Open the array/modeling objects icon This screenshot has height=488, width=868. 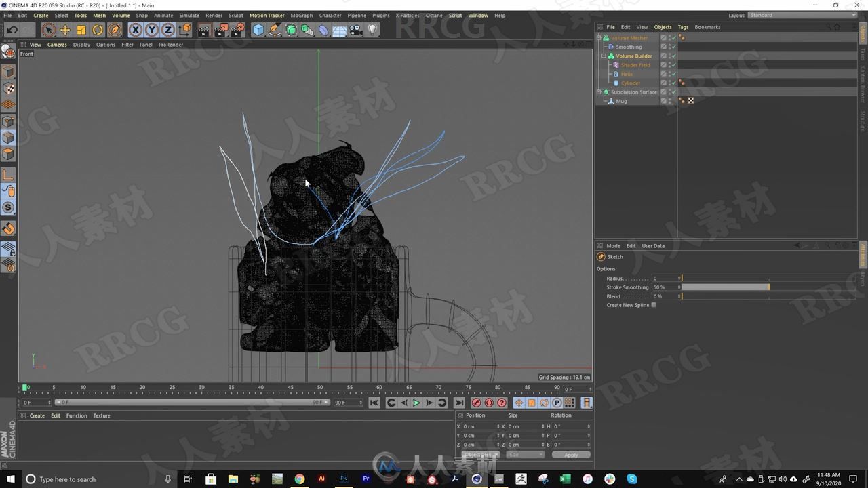(307, 30)
